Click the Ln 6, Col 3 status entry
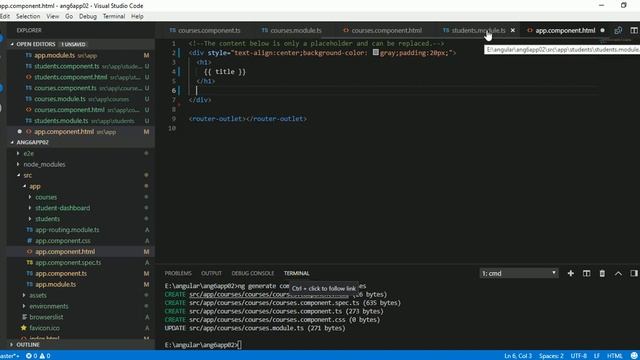Screen dimensions: 640x360 (x=518, y=356)
